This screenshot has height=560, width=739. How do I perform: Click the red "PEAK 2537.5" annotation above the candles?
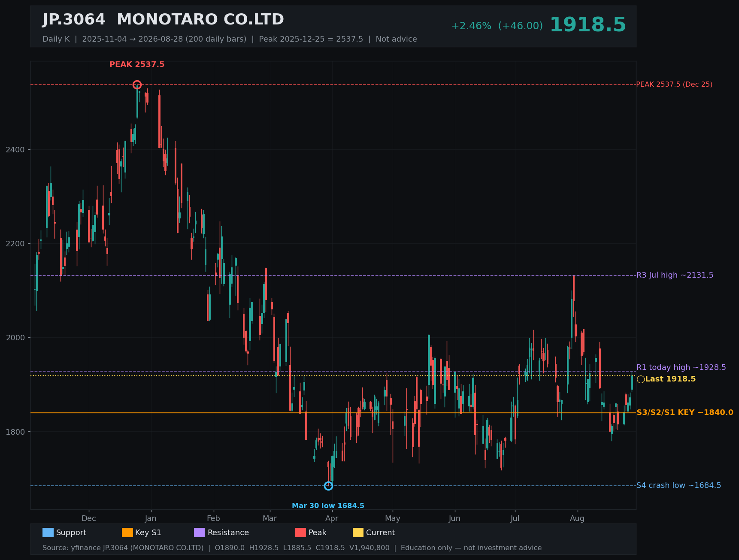pos(137,64)
